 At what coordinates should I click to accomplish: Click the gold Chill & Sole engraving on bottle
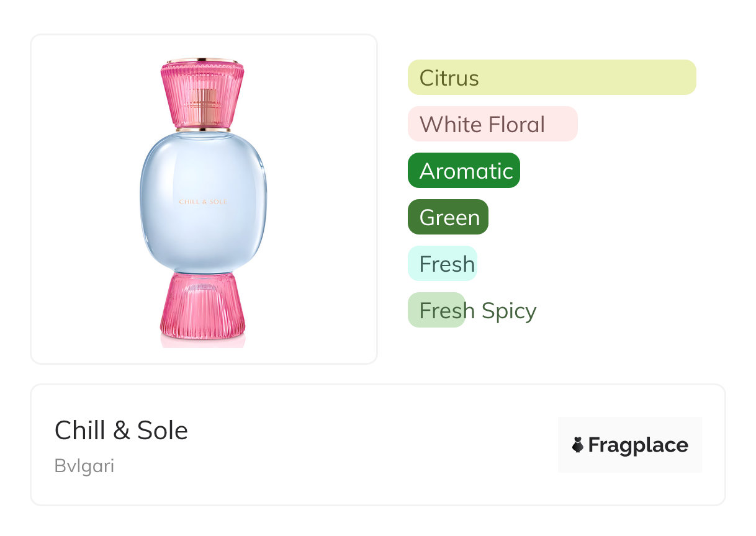click(x=203, y=202)
